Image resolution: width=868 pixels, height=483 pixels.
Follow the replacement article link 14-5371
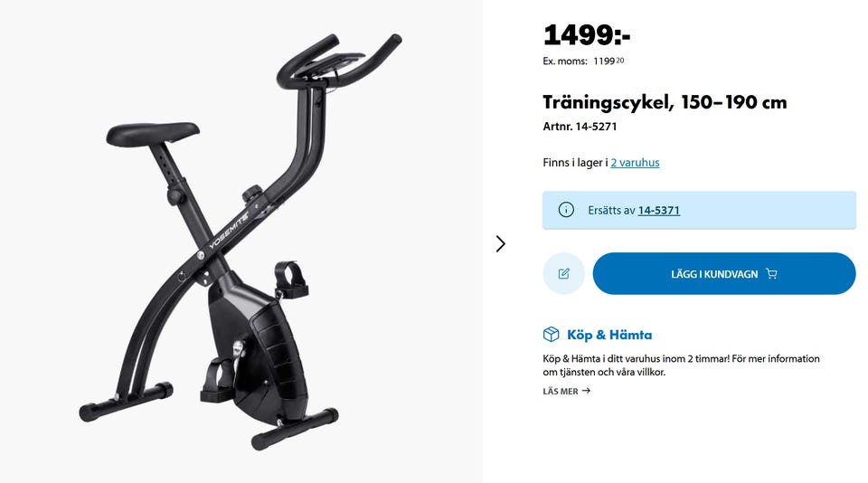click(659, 211)
